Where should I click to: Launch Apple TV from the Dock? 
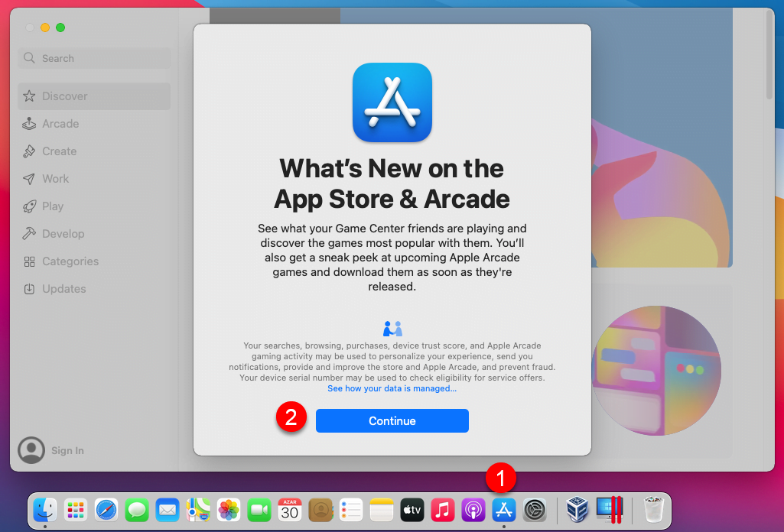tap(412, 510)
